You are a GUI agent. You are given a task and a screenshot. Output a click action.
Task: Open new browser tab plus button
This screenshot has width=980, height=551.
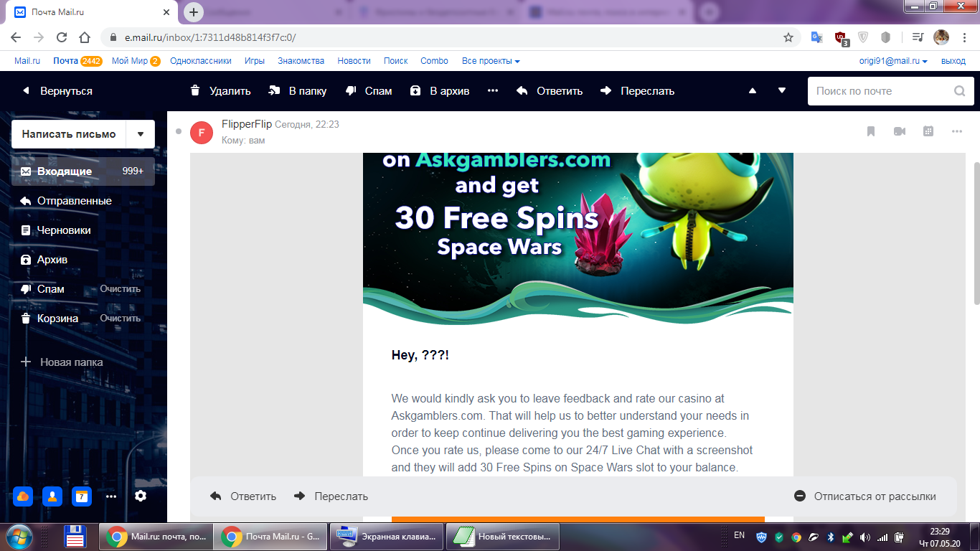click(193, 12)
